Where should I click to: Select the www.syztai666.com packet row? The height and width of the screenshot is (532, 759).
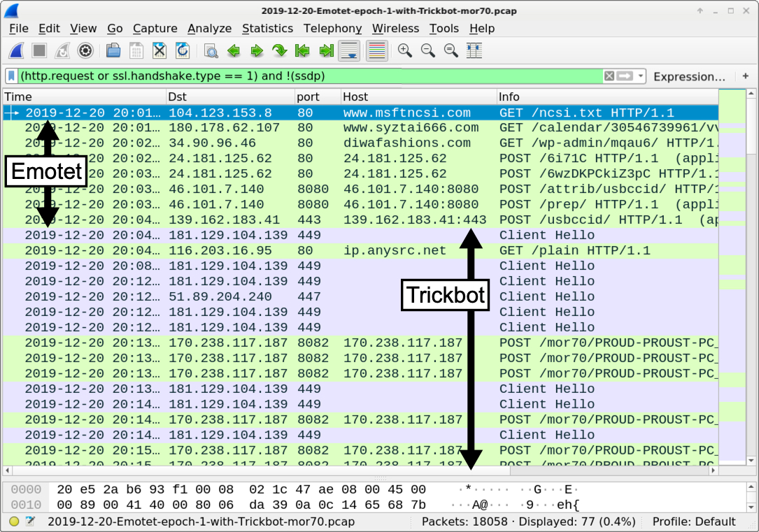tap(361, 128)
